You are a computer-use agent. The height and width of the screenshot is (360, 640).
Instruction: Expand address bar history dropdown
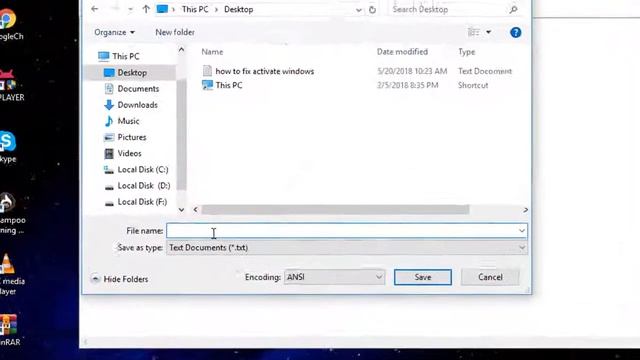358,10
